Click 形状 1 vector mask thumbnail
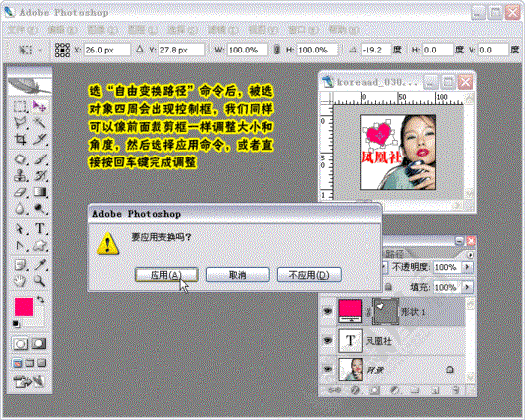The height and width of the screenshot is (420, 525). tap(386, 311)
